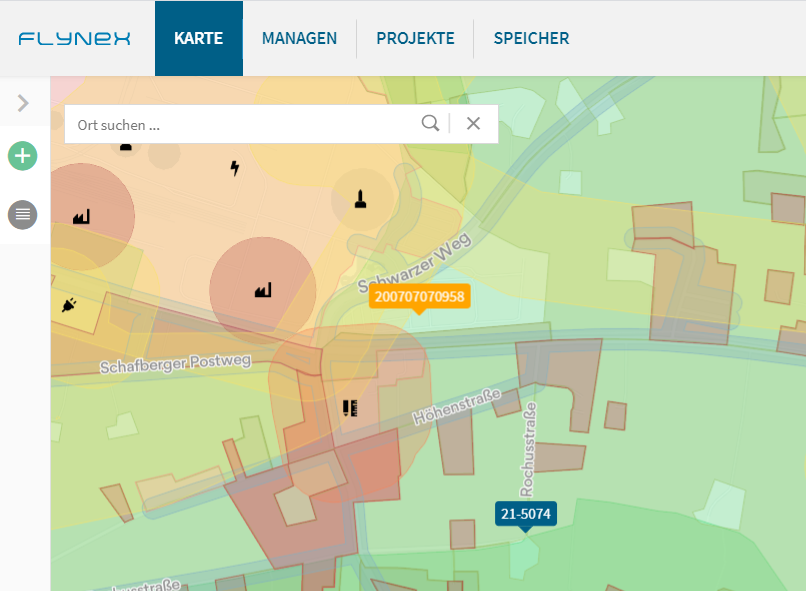806x591 pixels.
Task: Click the FlyNex logo
Action: (x=75, y=39)
